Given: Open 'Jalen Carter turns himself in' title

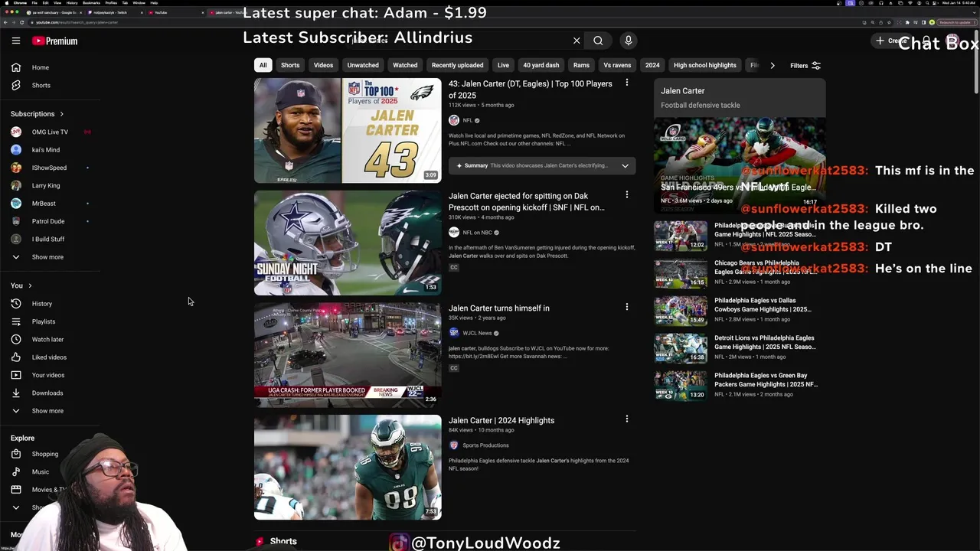Looking at the screenshot, I should coord(499,308).
